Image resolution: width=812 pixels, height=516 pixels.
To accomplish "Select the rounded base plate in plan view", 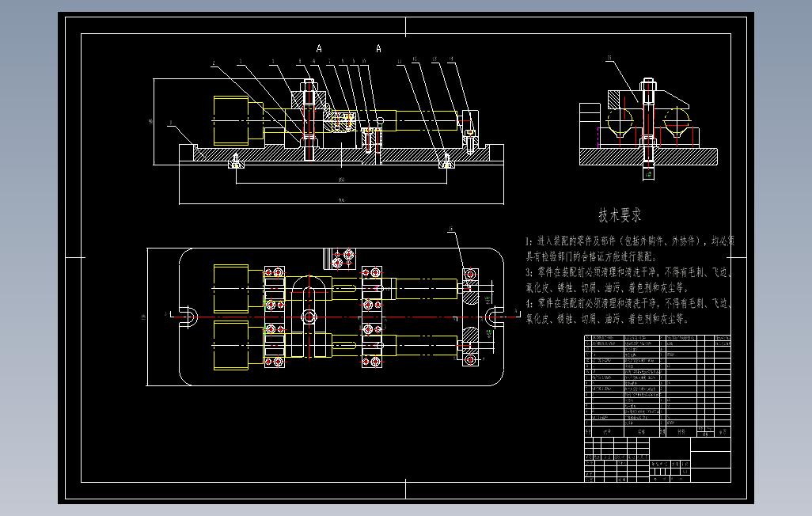I will pos(341,317).
